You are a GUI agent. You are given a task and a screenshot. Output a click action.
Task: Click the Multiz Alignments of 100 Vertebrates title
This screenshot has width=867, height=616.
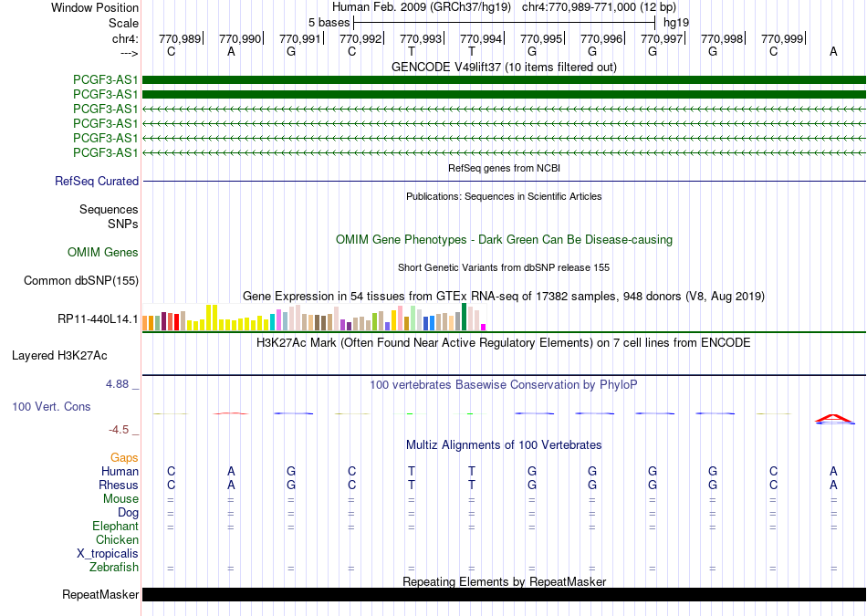click(504, 444)
